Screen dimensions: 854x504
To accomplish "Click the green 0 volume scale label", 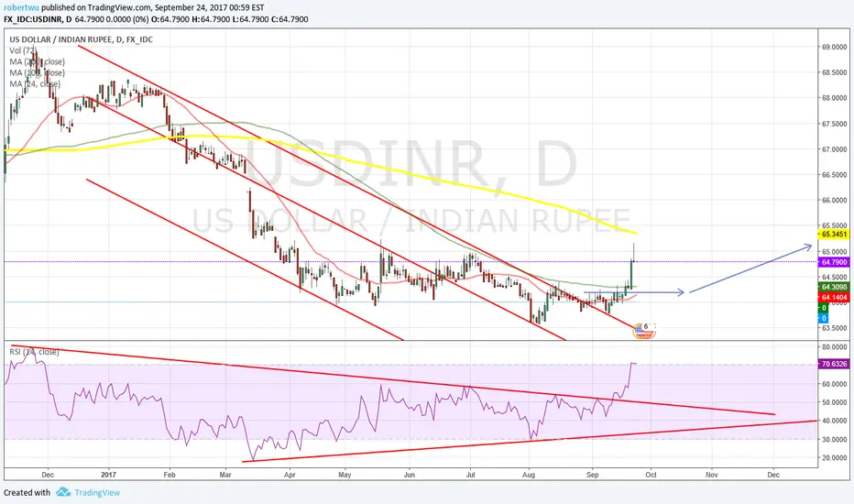I will 824,308.
